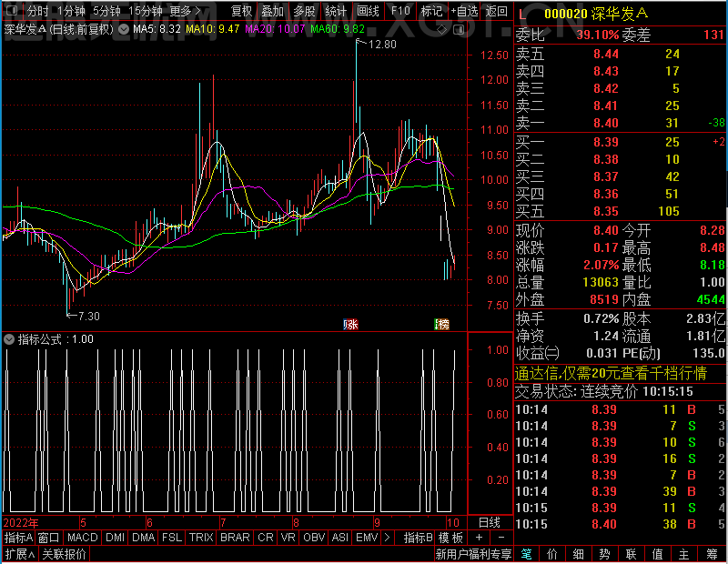Select the 窗口 tab
This screenshot has height=564, width=728.
pyautogui.click(x=49, y=538)
